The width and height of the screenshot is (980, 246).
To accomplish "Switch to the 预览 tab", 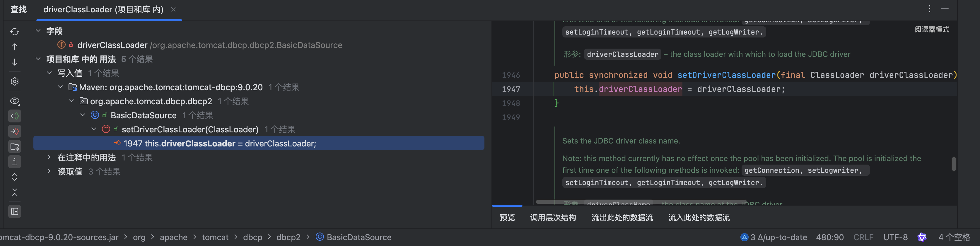I will pyautogui.click(x=507, y=218).
